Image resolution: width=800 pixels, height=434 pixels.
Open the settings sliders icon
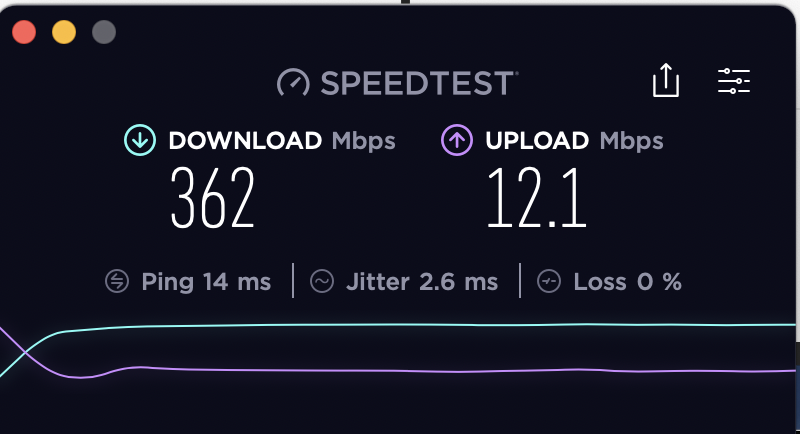click(x=734, y=81)
